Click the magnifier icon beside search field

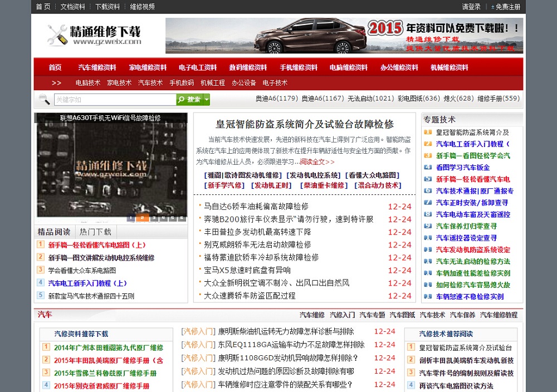pos(45,100)
